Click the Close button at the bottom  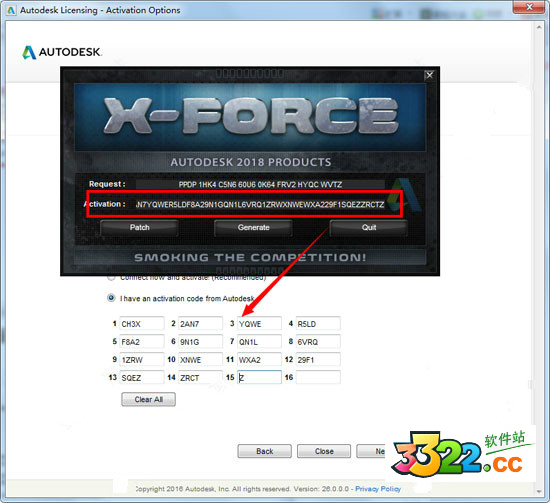pyautogui.click(x=324, y=451)
